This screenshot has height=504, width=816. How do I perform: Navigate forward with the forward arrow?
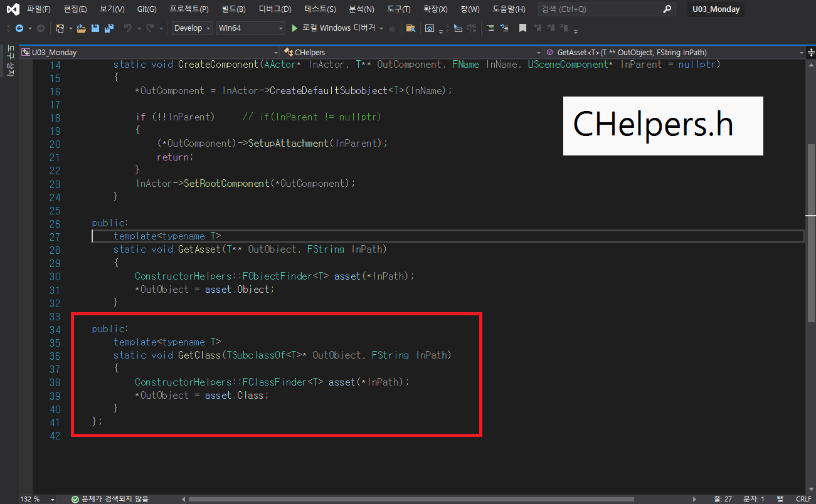click(41, 28)
